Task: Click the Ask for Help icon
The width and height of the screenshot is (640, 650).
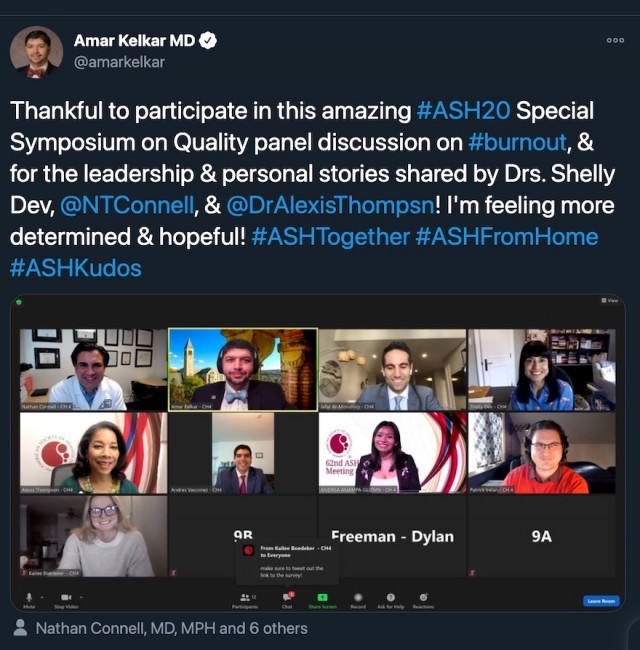Action: (390, 597)
